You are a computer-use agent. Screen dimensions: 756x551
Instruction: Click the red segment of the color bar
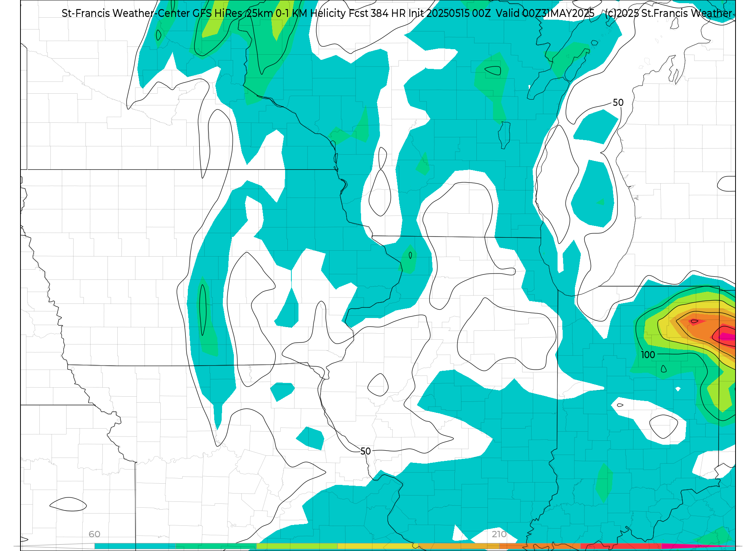point(621,546)
